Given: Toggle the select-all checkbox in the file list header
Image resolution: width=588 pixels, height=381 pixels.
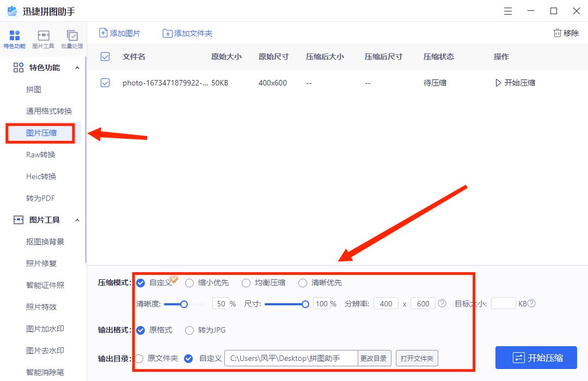Looking at the screenshot, I should pyautogui.click(x=105, y=57).
